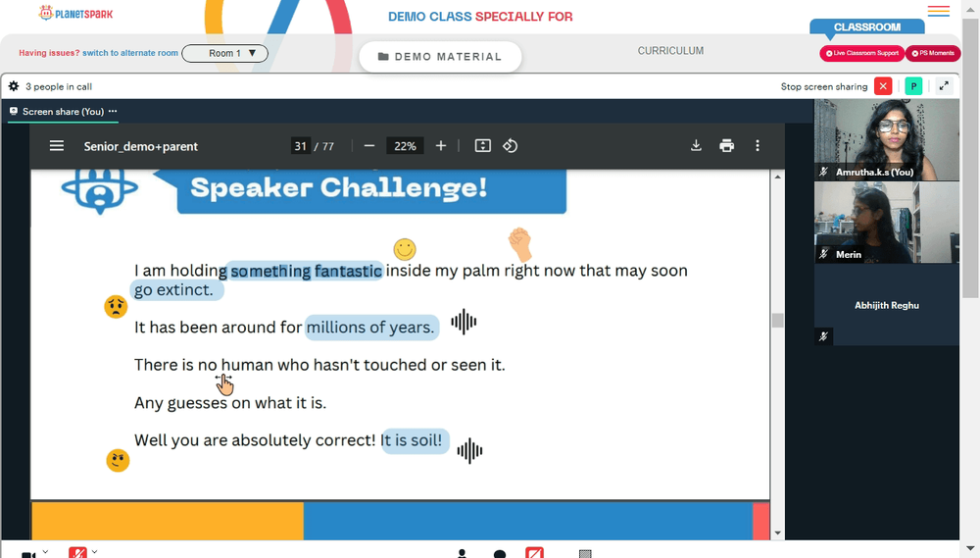This screenshot has width=980, height=558.
Task: Print the PDF document
Action: click(726, 146)
